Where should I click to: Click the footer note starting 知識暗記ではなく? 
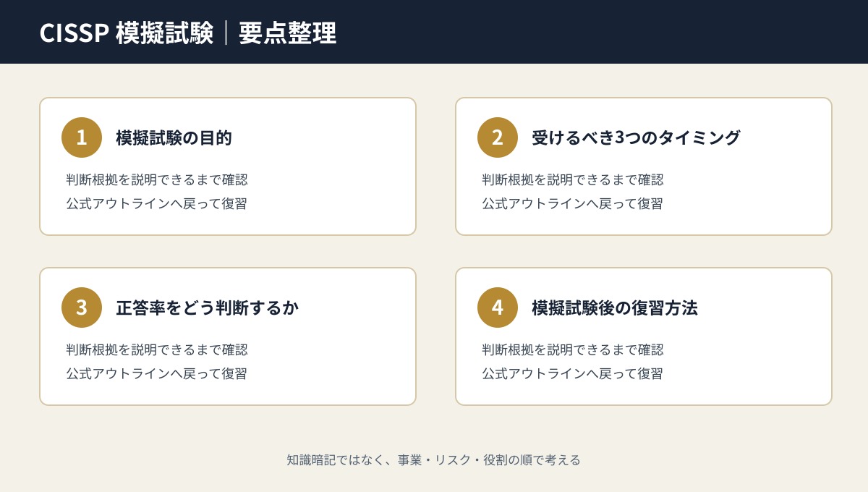coord(434,460)
